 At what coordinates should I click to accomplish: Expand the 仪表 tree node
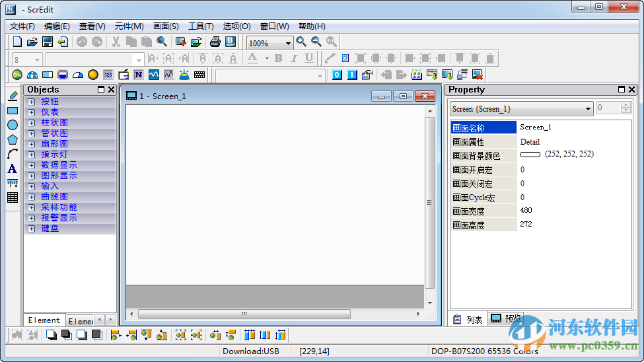pyautogui.click(x=32, y=112)
